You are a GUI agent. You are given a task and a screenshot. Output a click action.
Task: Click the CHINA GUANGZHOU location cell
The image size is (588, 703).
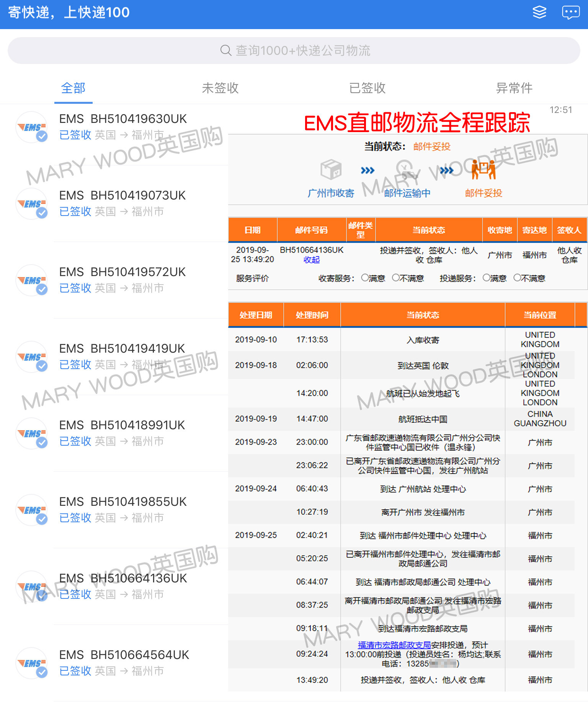tap(540, 419)
